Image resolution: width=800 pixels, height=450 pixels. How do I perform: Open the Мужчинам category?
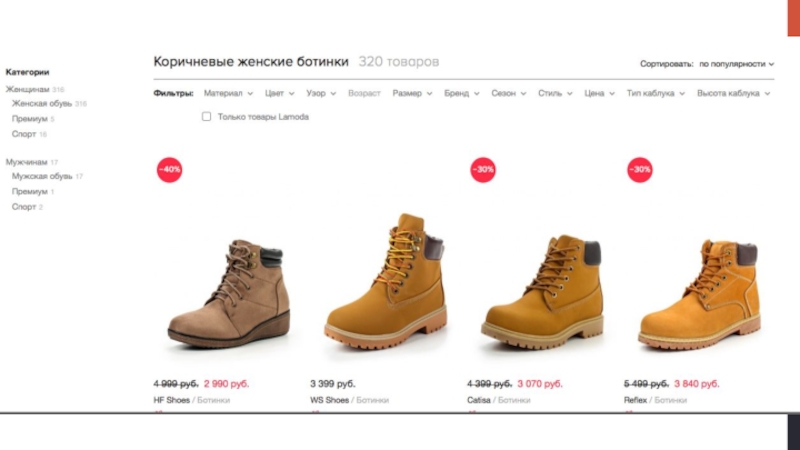click(27, 162)
